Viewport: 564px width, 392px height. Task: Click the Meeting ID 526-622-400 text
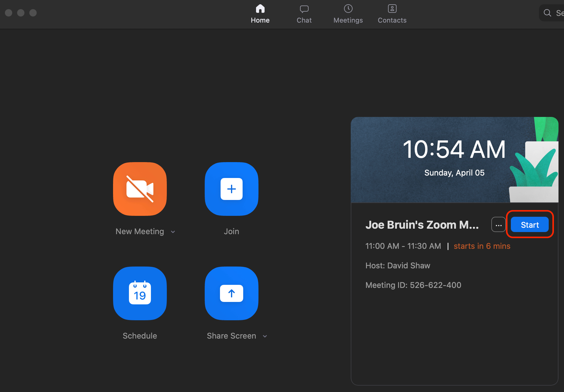[x=413, y=285]
